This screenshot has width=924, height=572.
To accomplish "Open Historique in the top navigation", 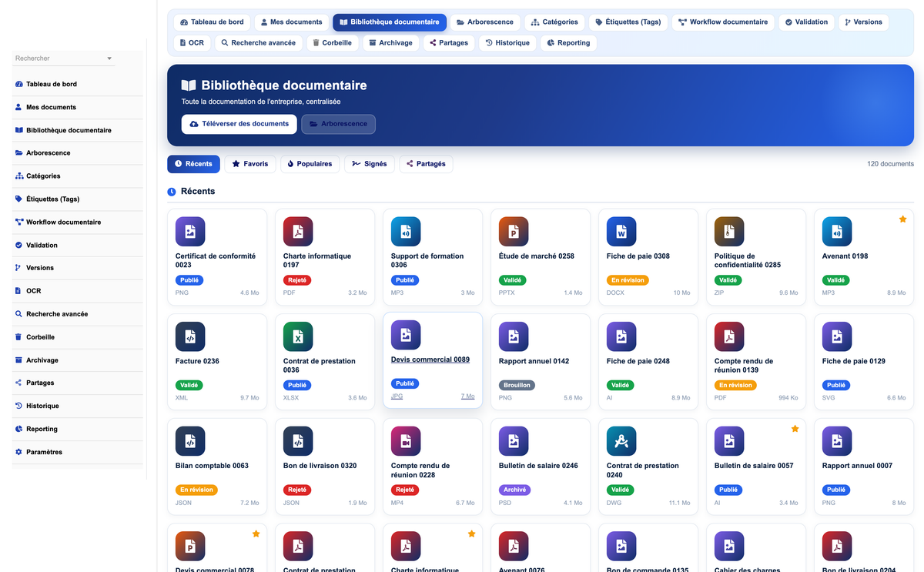I will [507, 43].
